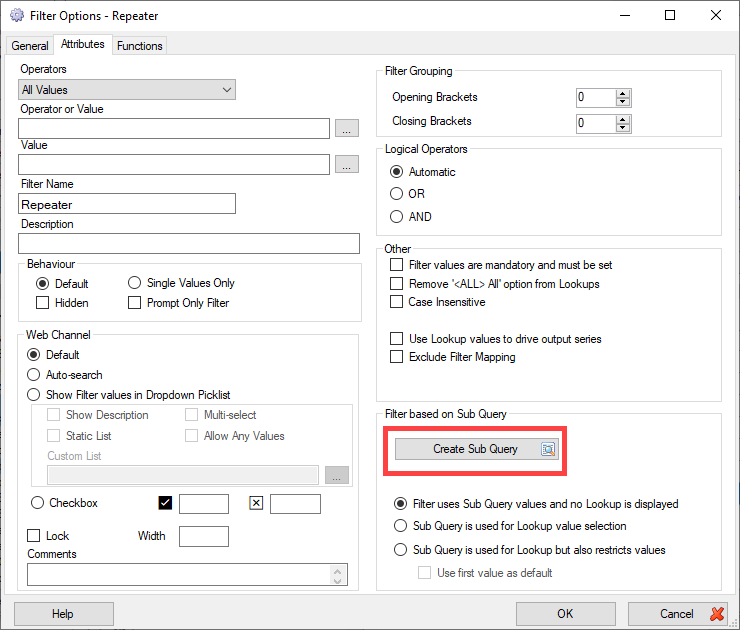Decrease Opening Brackets value

(623, 102)
